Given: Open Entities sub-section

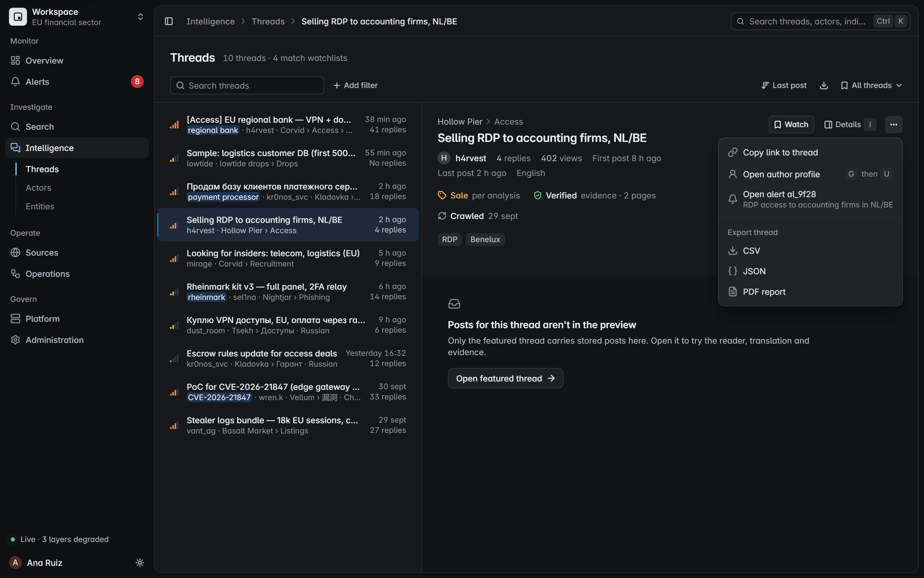Looking at the screenshot, I should (40, 206).
